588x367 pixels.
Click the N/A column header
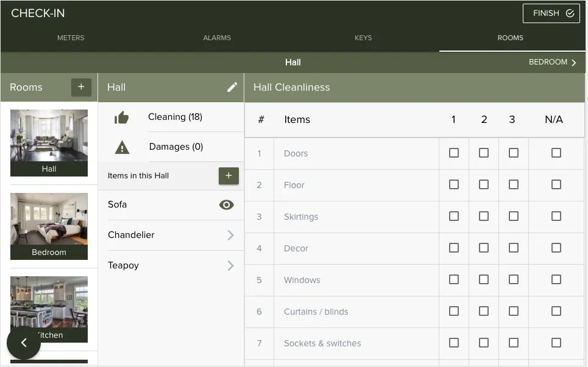pos(554,119)
